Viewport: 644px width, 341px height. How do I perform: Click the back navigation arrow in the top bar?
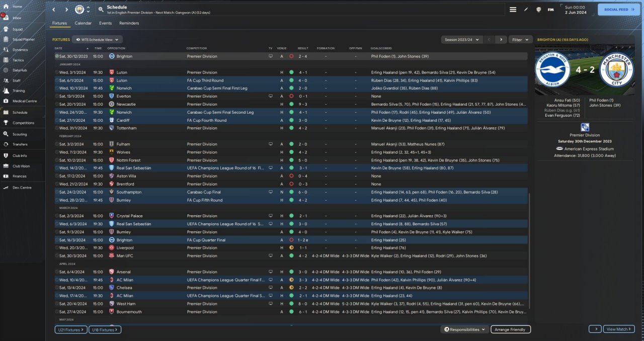54,10
